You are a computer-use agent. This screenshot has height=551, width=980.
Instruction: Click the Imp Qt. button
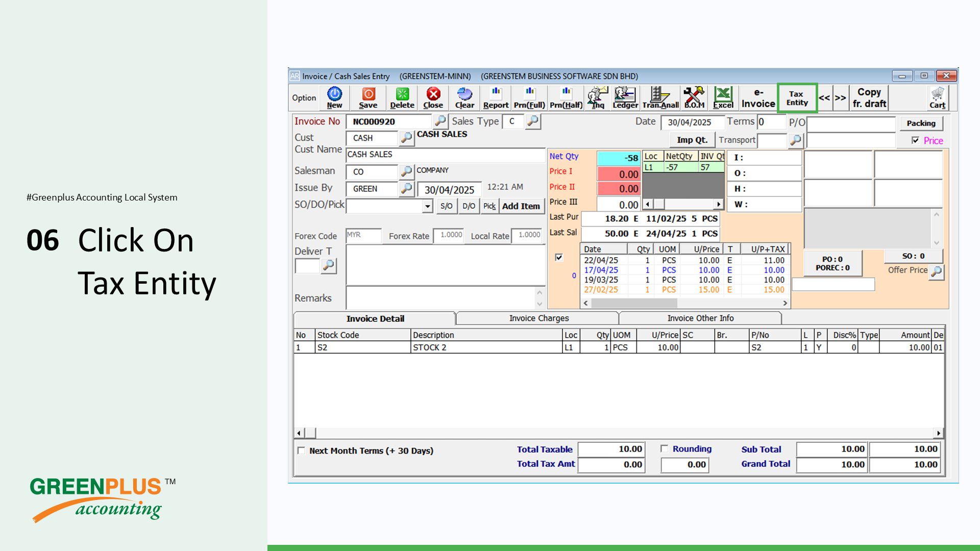(692, 140)
